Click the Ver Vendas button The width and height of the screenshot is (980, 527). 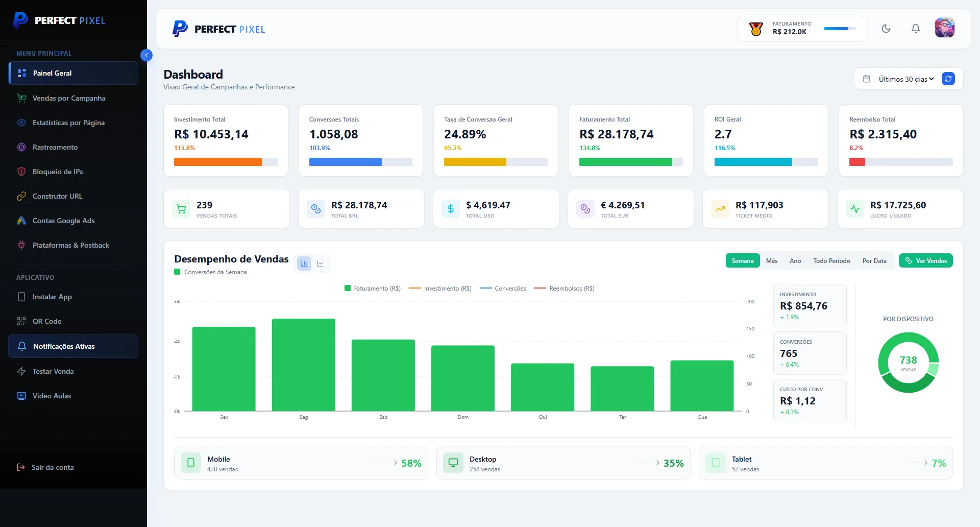tap(925, 261)
